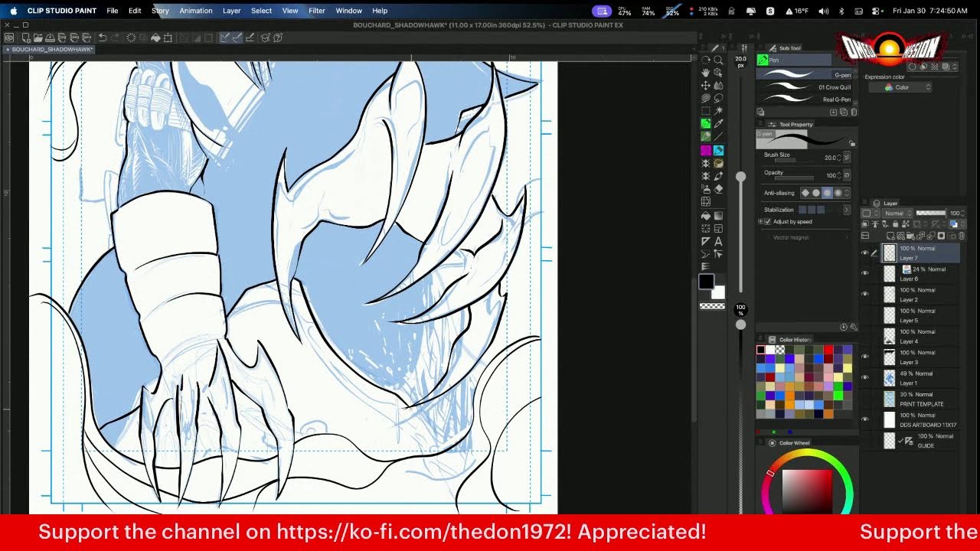The height and width of the screenshot is (551, 980).
Task: Switch to the BOUCHARD_SHADOWHAWK canvas tab
Action: pos(52,50)
